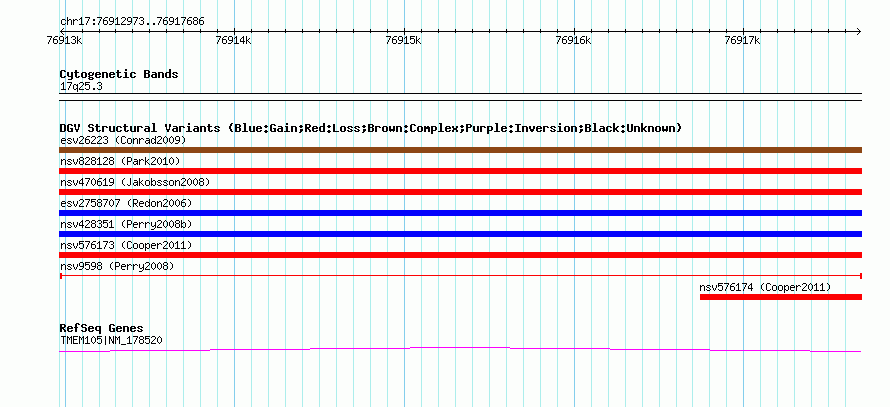
Task: Click the 17q25.3 band label
Action: click(81, 87)
